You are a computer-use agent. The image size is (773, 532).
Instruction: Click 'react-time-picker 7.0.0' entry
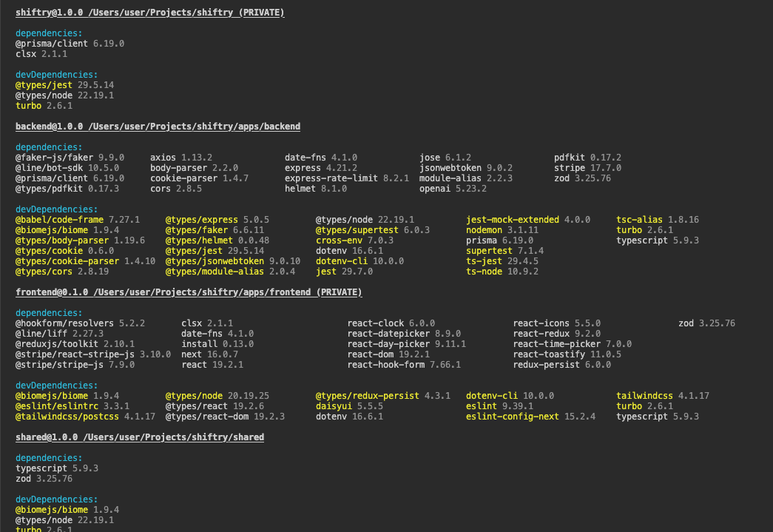pos(572,343)
